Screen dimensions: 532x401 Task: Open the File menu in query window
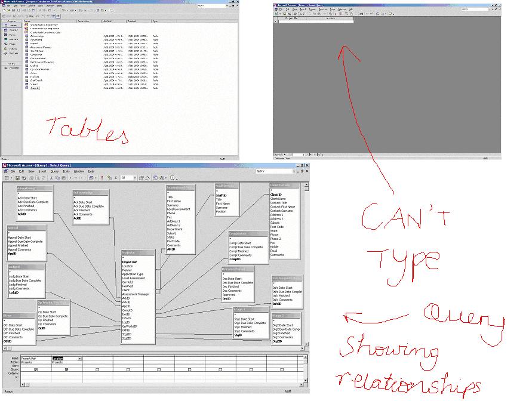13,171
